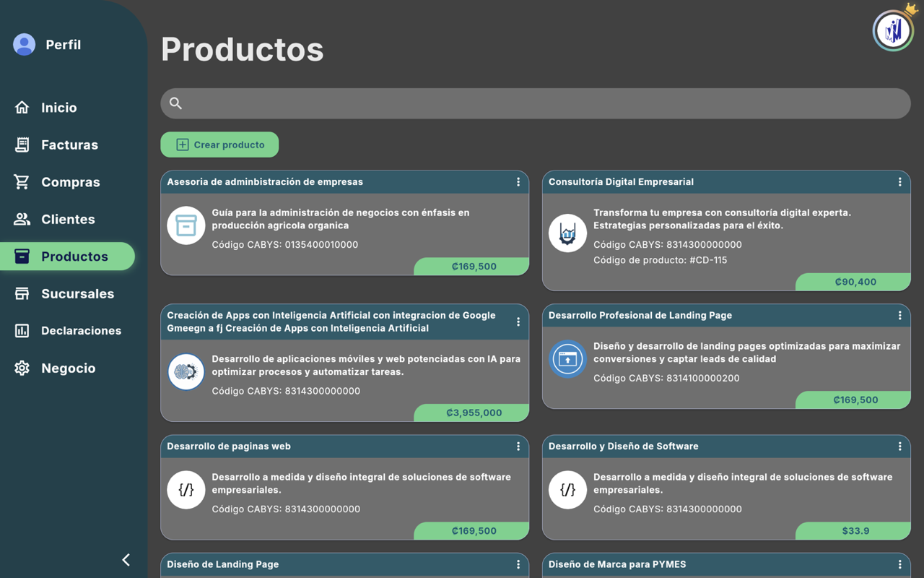Click the Consultoría Digital Empresarial product image

coord(567,233)
